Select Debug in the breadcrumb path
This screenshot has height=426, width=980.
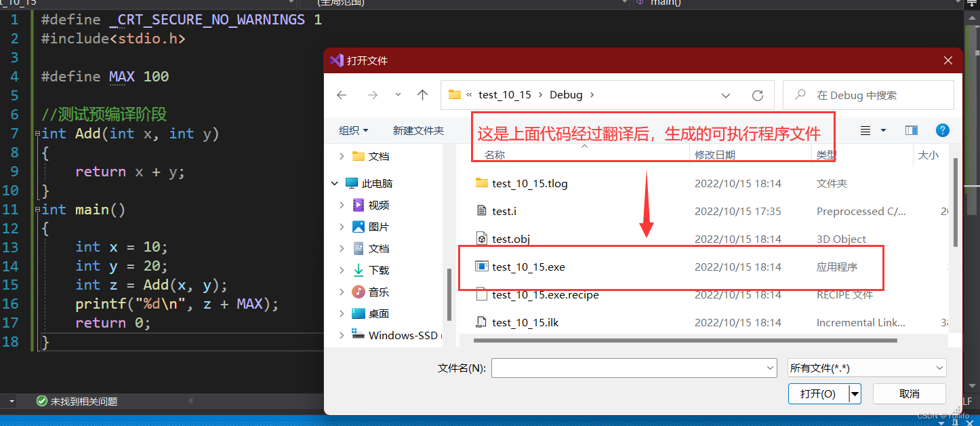tap(566, 94)
